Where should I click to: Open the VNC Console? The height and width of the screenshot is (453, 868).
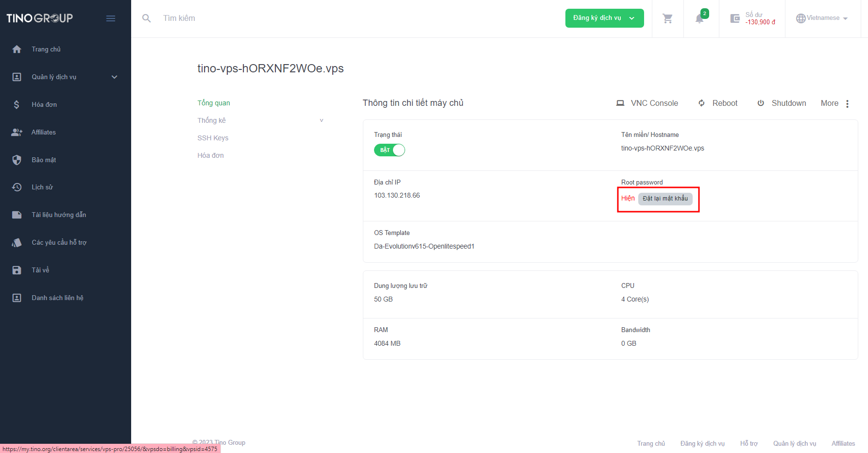(x=647, y=103)
